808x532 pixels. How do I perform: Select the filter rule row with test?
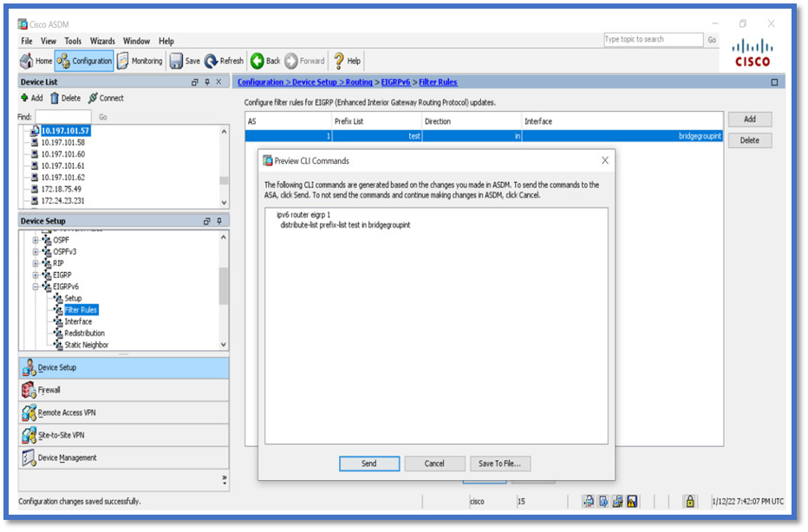[484, 136]
